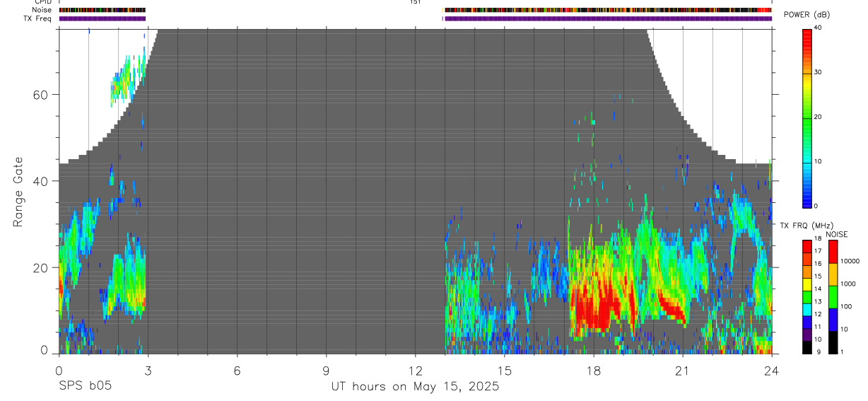868x401 pixels.
Task: Select the yellow 1000 block in NOISE legend
Action: pos(833,274)
